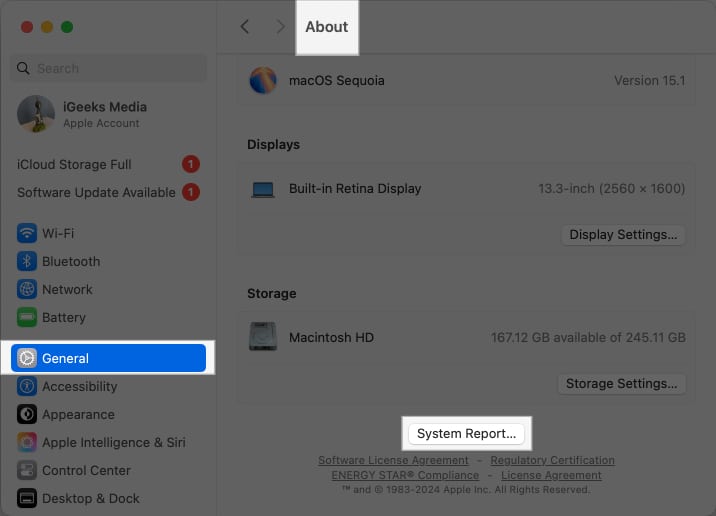The height and width of the screenshot is (516, 716).
Task: Open Bluetooth settings
Action: click(x=108, y=261)
